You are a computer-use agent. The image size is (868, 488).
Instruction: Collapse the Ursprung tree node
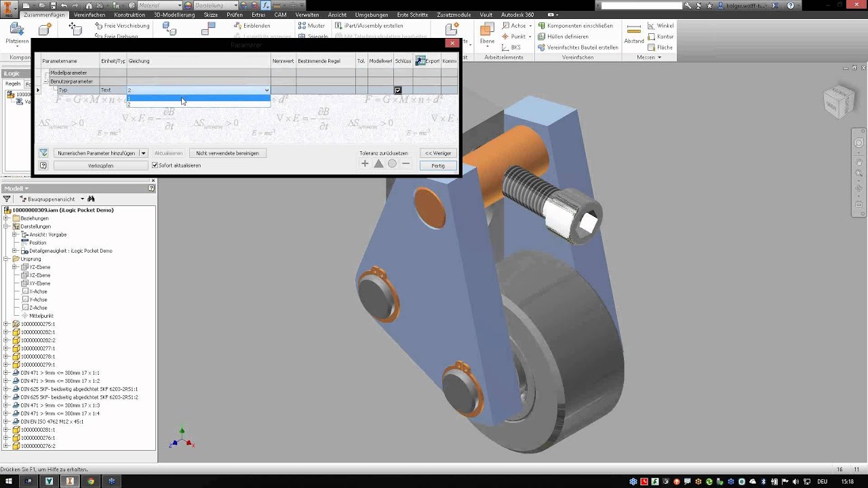6,259
